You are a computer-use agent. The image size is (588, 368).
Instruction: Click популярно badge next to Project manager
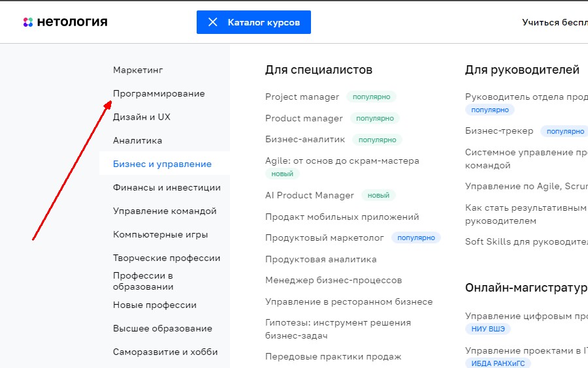[371, 97]
